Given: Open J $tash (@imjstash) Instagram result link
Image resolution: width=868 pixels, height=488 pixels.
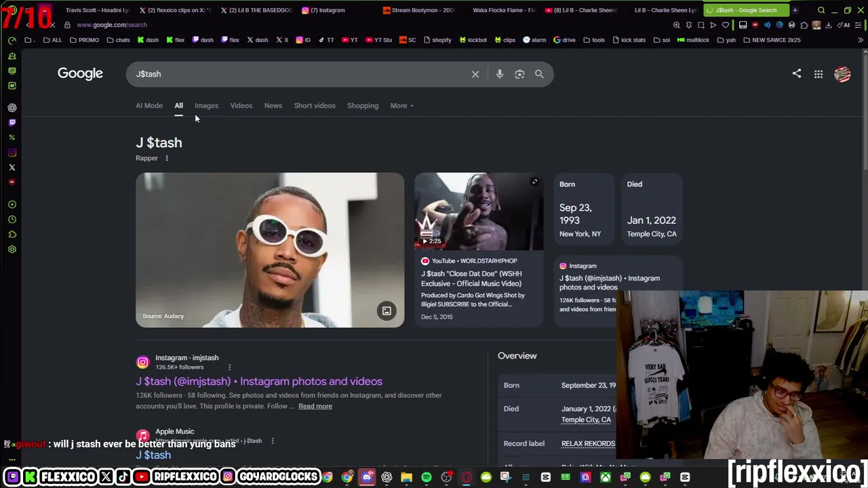Looking at the screenshot, I should [259, 382].
